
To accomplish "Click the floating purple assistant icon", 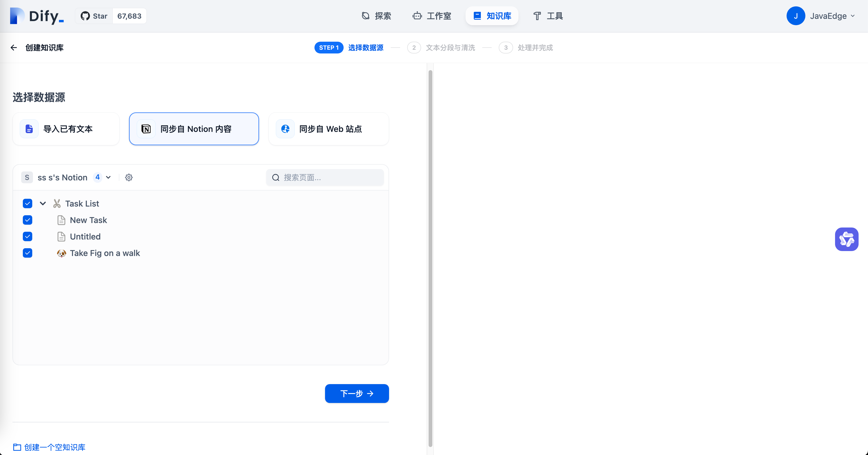I will (x=846, y=239).
